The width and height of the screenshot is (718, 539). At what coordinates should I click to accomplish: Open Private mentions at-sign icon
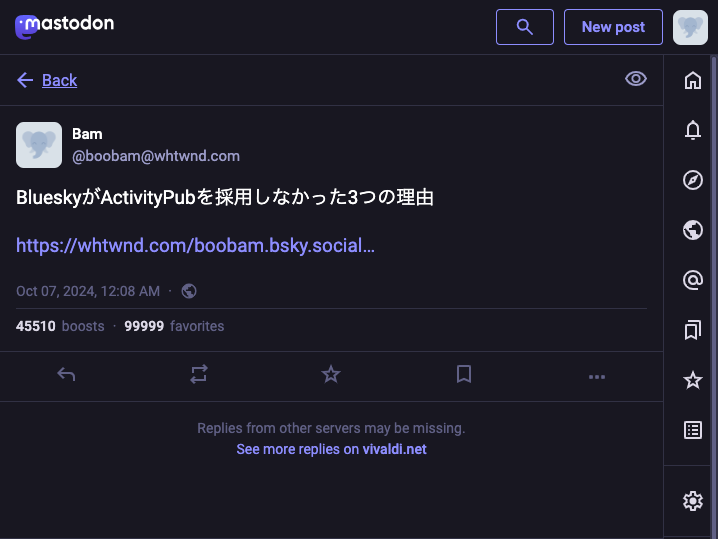tap(692, 280)
